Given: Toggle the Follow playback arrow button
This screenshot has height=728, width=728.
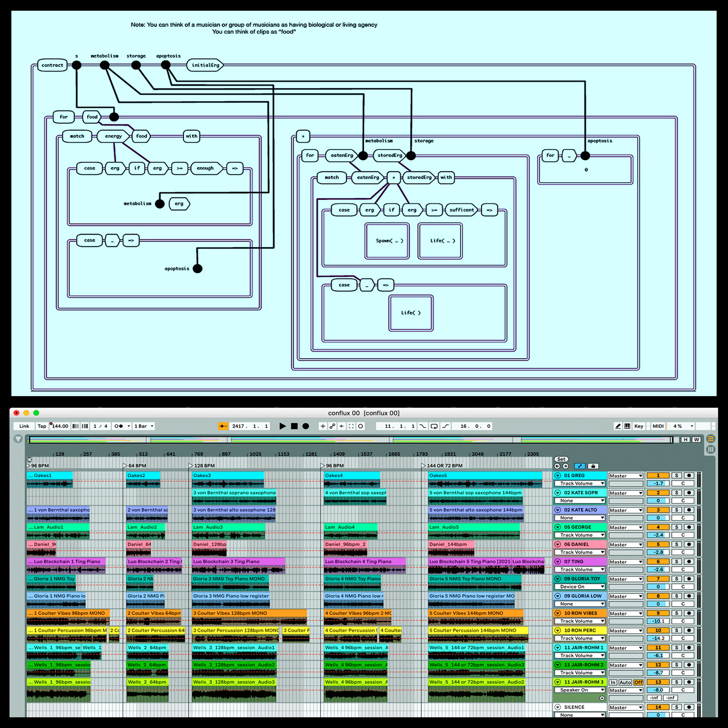Looking at the screenshot, I should 223,426.
